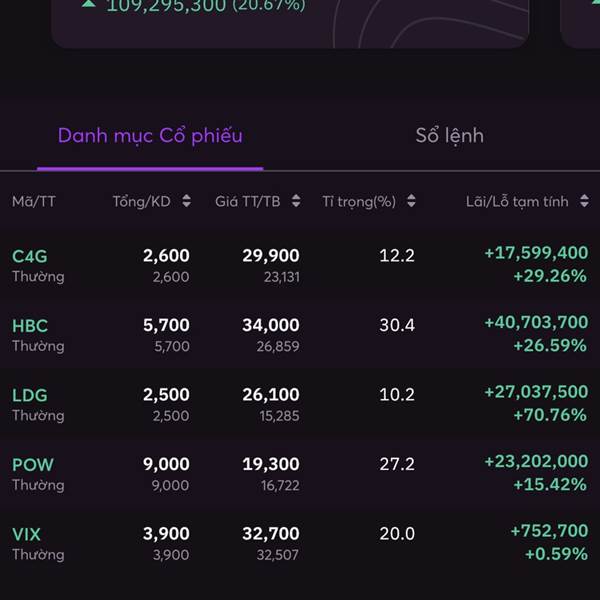Open the VIX stock ticker
600x600 pixels.
pos(27,534)
